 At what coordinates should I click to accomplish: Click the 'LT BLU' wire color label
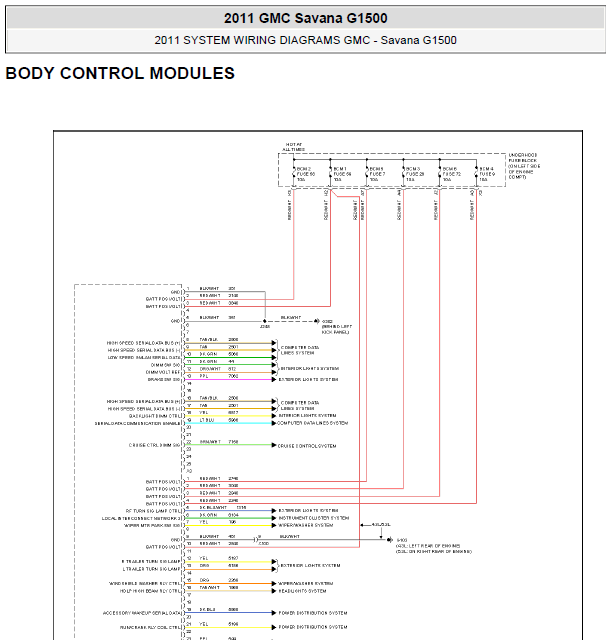pos(207,420)
